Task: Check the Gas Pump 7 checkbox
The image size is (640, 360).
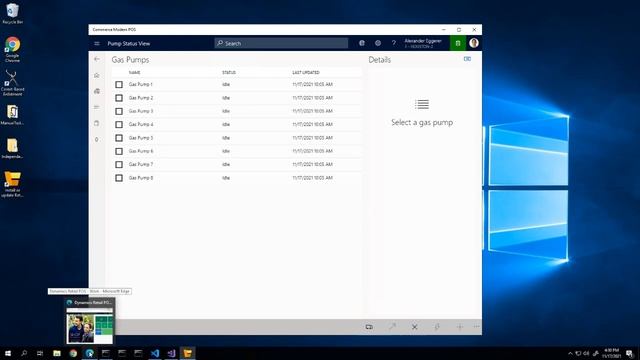Action: (119, 164)
